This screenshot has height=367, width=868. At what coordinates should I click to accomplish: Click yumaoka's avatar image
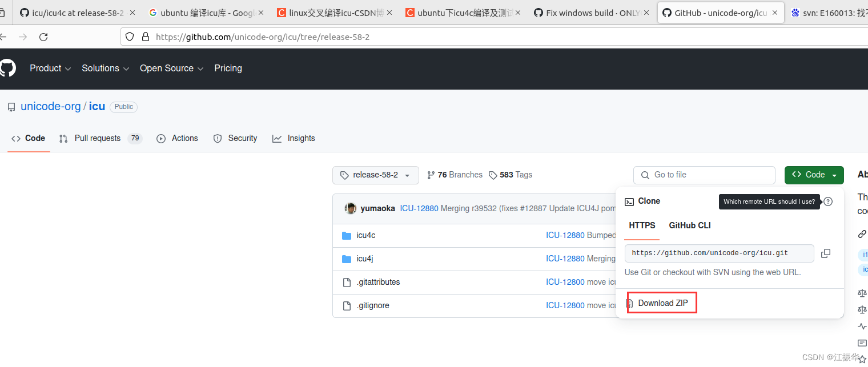pyautogui.click(x=351, y=208)
